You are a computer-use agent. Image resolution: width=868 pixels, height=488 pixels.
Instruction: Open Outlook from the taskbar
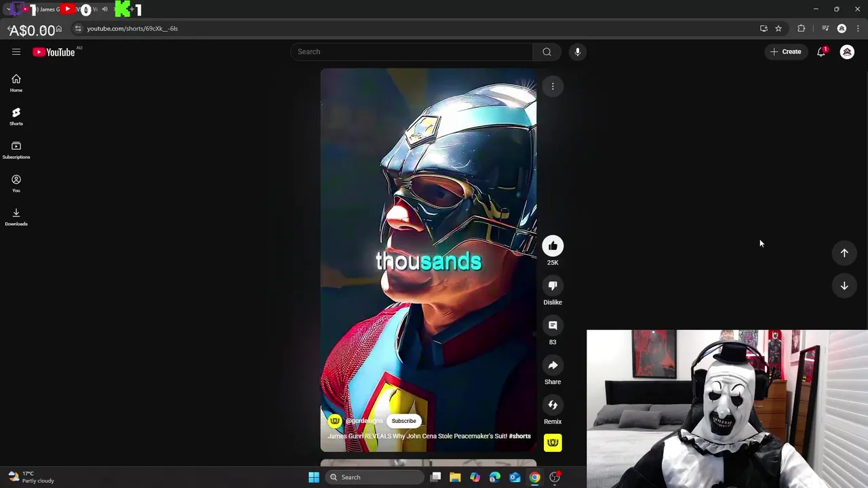515,477
